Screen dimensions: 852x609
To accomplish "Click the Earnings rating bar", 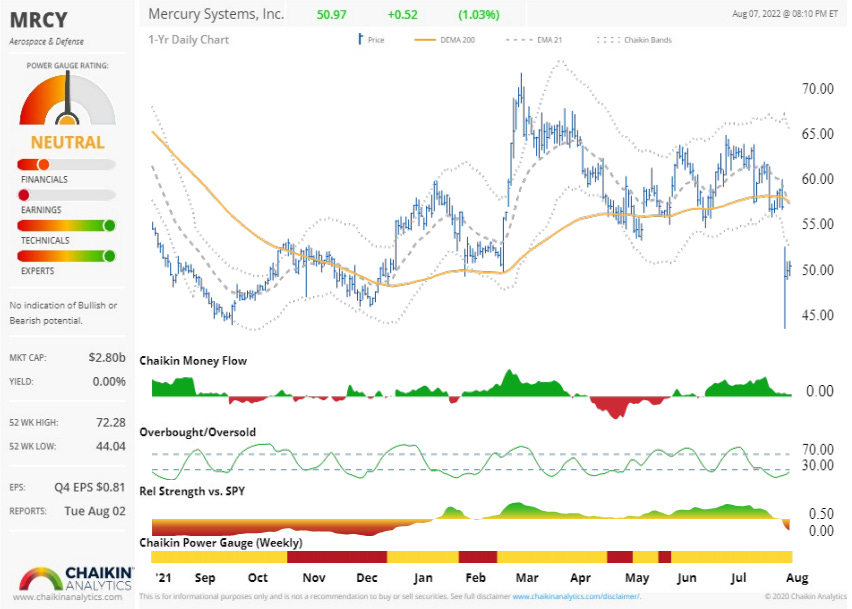I will click(x=66, y=194).
